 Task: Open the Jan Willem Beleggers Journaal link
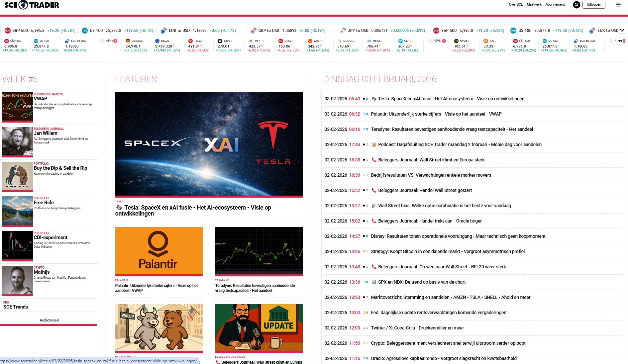point(46,133)
